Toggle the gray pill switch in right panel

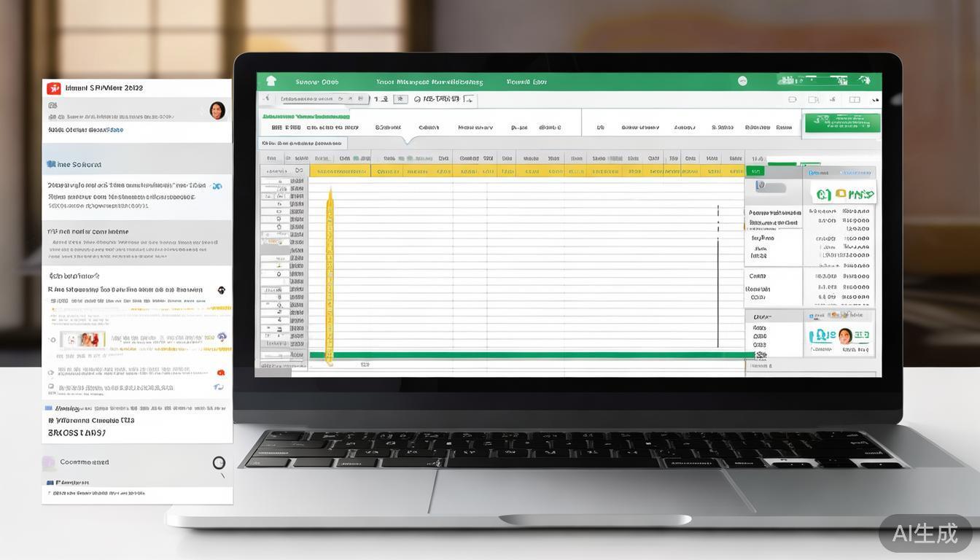tap(771, 187)
